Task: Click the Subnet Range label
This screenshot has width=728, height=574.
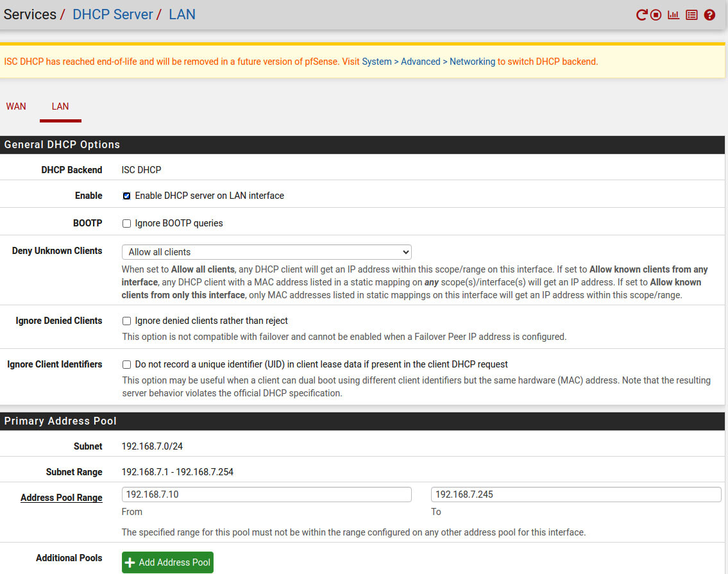Action: tap(74, 472)
